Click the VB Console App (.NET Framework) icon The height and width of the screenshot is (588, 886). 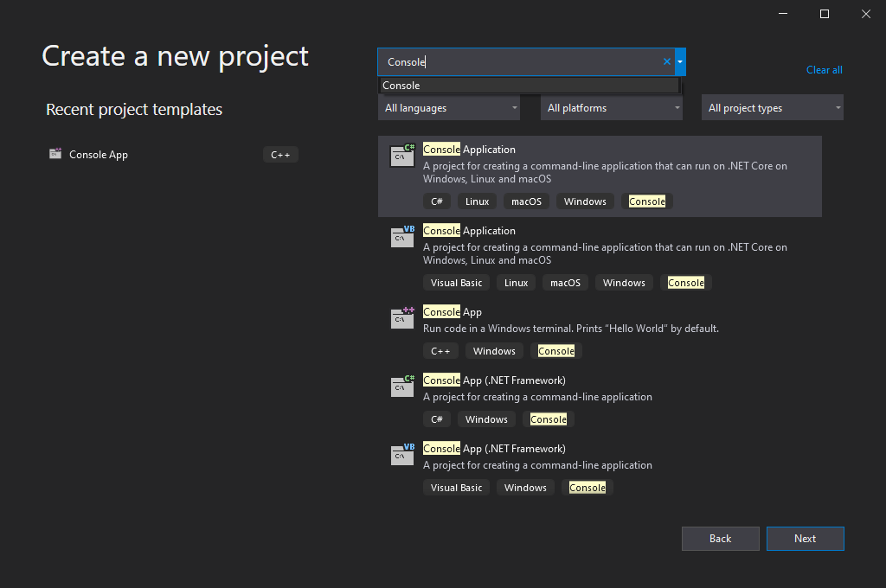(x=402, y=454)
